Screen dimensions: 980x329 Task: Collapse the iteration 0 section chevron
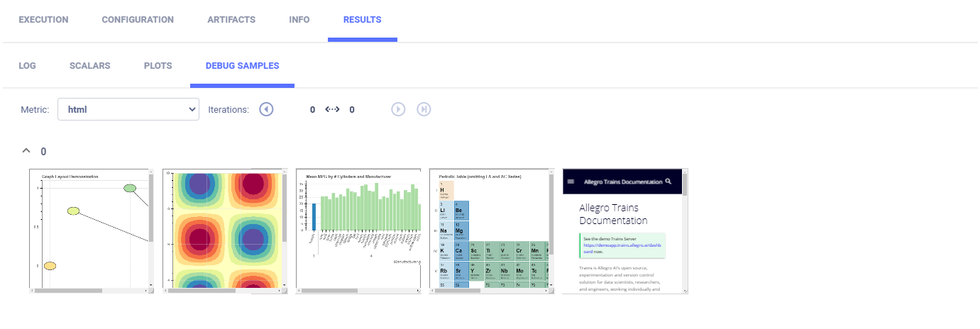pyautogui.click(x=26, y=151)
